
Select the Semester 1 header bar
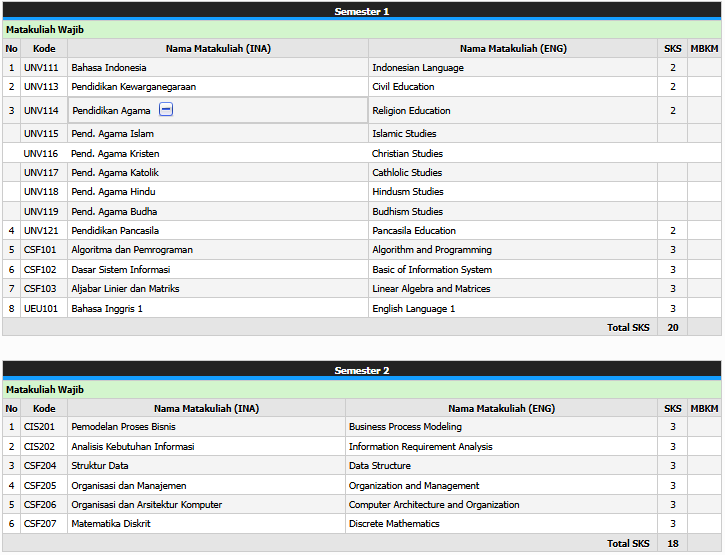(x=362, y=11)
